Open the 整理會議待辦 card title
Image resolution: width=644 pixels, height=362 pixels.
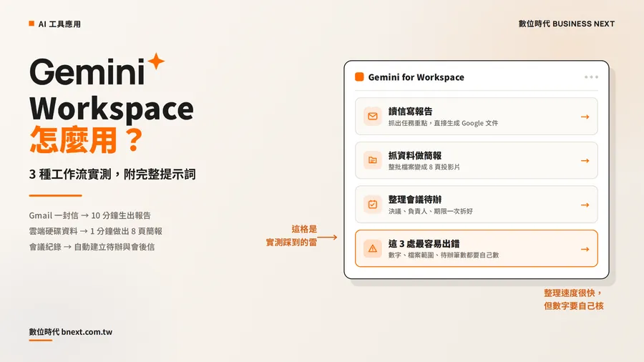coord(415,200)
